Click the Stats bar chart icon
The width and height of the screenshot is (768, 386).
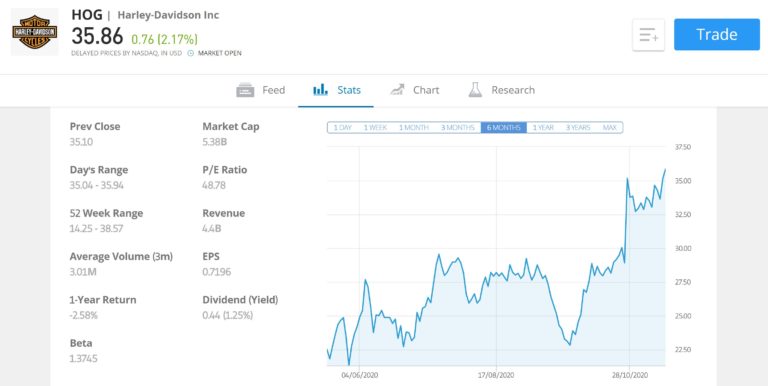[320, 90]
